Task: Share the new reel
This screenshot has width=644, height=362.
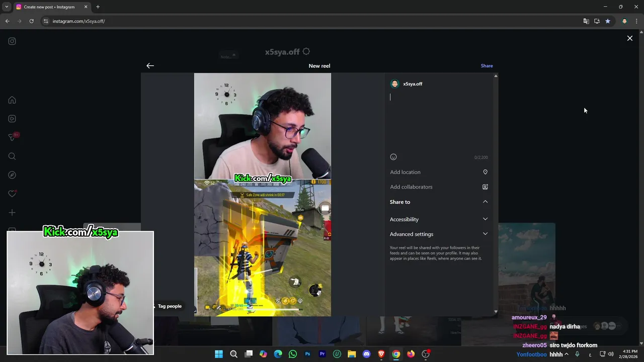Action: tap(487, 66)
